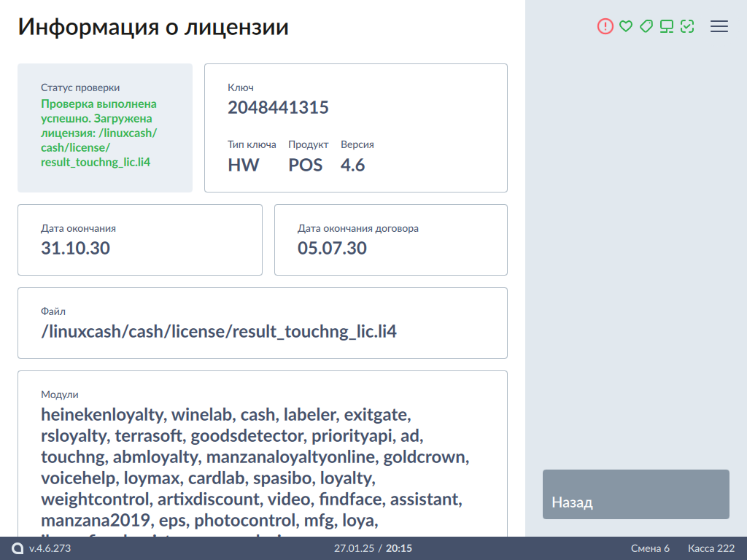Screen dimensions: 747x560
Task: Click the green heart status icon
Action: point(625,26)
